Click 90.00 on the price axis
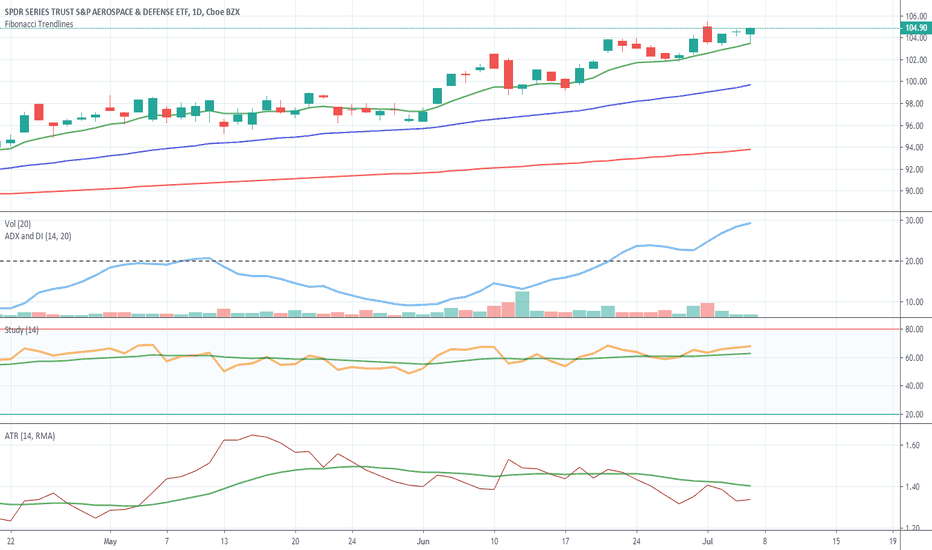The height and width of the screenshot is (550, 932). [x=916, y=191]
